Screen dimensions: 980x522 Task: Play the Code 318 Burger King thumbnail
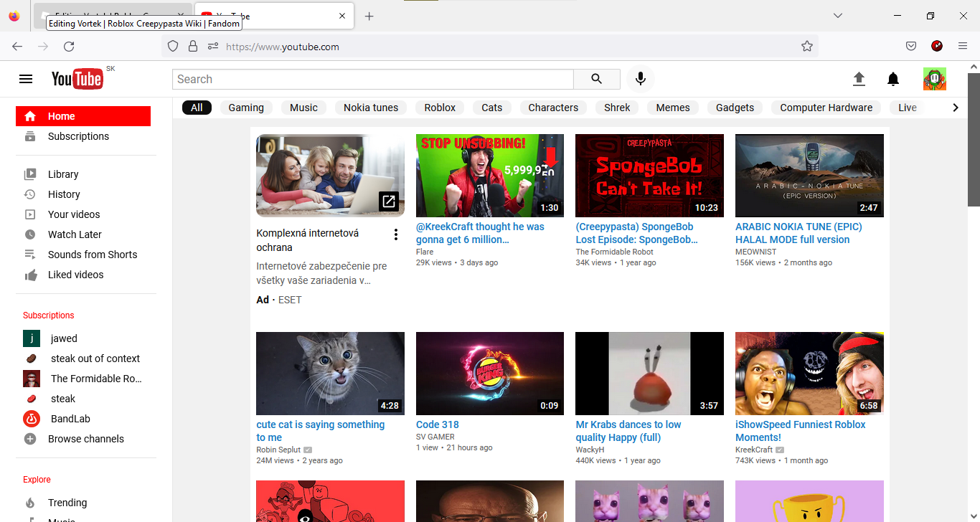(x=490, y=374)
